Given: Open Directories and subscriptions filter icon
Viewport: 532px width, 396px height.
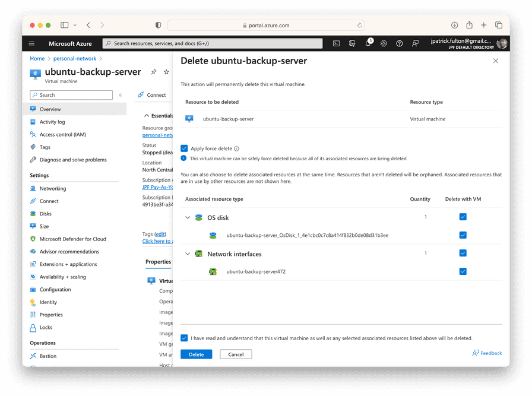Looking at the screenshot, I should pyautogui.click(x=352, y=43).
